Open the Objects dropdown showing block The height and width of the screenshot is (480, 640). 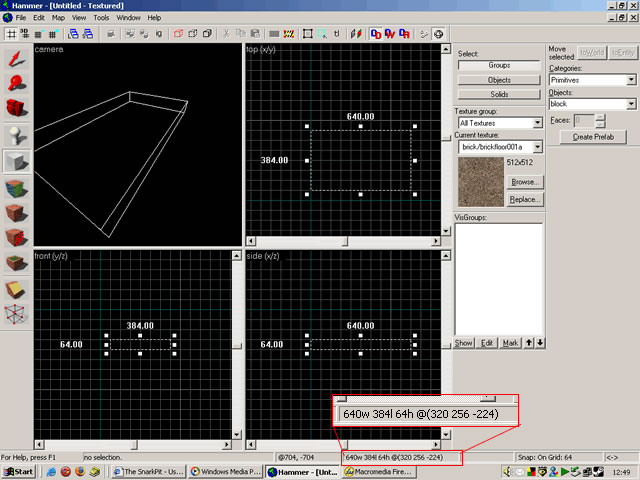(x=631, y=103)
